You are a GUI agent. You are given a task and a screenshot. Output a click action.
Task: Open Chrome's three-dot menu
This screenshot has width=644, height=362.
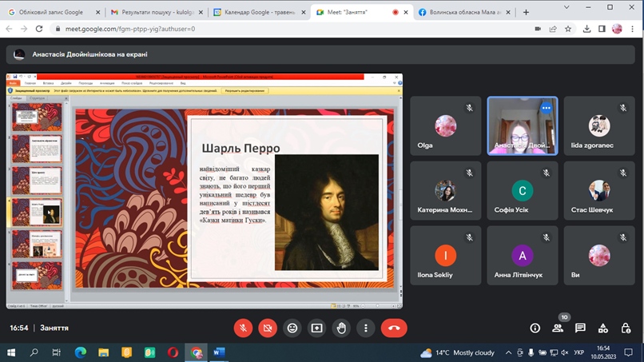tap(633, 29)
